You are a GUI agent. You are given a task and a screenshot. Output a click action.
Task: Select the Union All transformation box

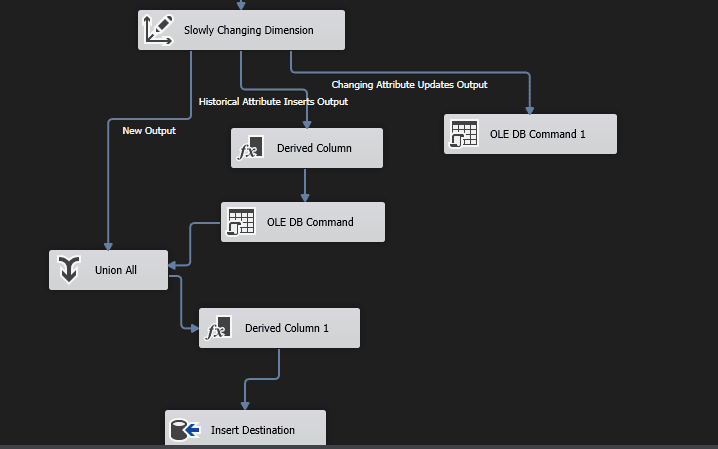pyautogui.click(x=109, y=270)
